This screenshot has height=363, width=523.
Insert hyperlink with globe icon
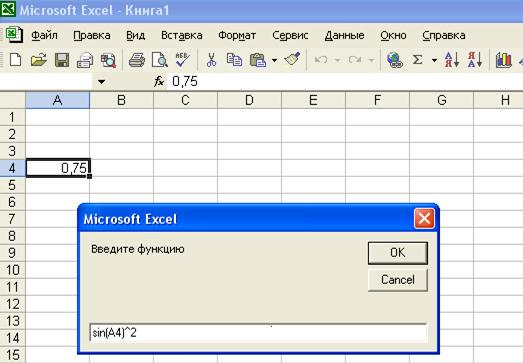tap(395, 60)
